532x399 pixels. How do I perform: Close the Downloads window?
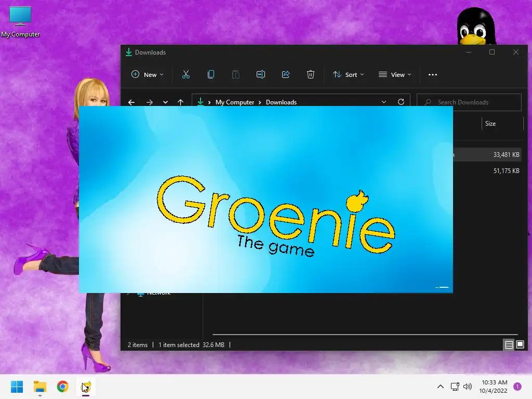516,52
